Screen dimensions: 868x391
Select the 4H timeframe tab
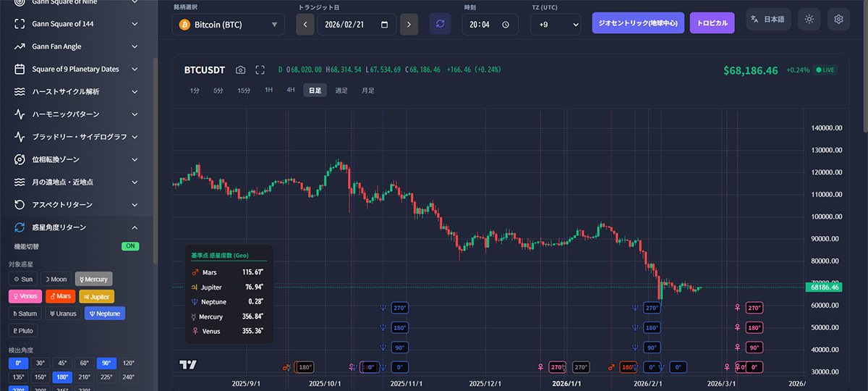click(291, 91)
